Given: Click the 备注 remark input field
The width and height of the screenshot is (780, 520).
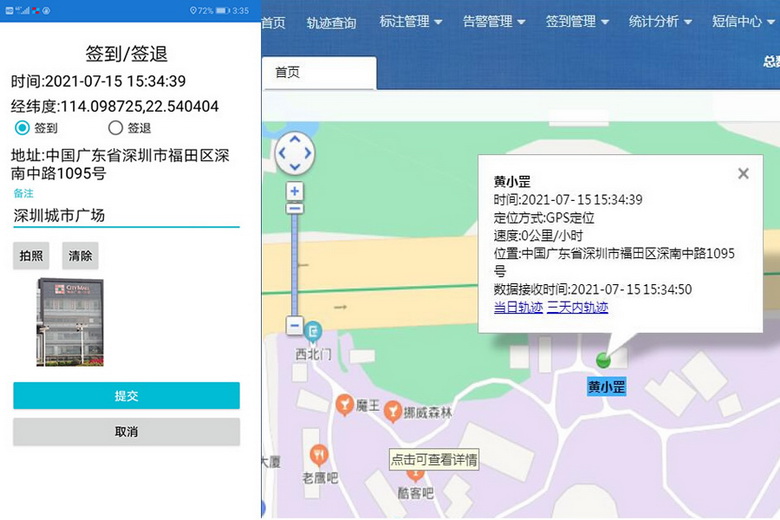Looking at the screenshot, I should pos(126,215).
